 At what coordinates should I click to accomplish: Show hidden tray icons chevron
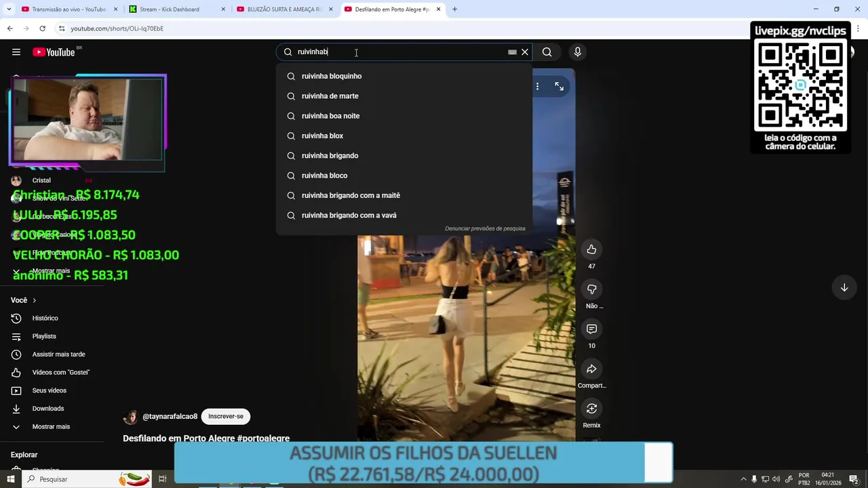pyautogui.click(x=743, y=479)
